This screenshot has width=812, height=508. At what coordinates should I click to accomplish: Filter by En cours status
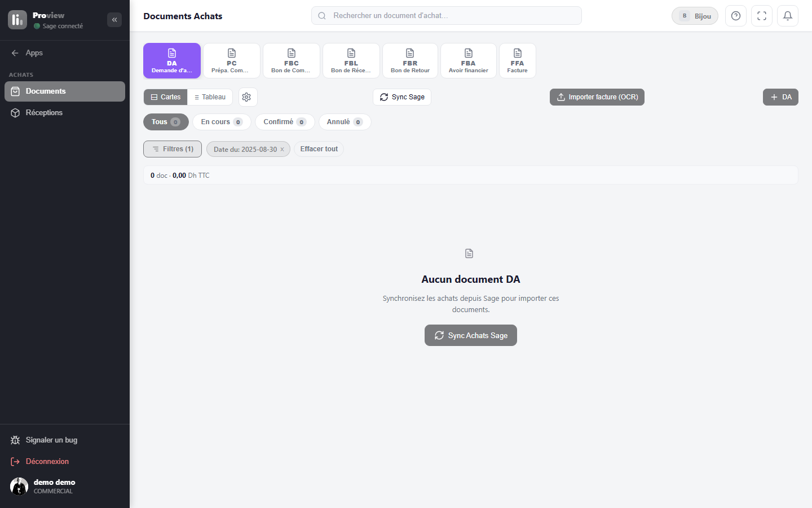coord(222,122)
